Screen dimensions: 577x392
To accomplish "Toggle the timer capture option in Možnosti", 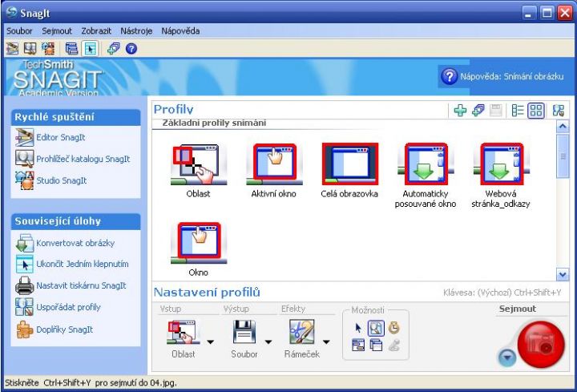I will pyautogui.click(x=393, y=328).
